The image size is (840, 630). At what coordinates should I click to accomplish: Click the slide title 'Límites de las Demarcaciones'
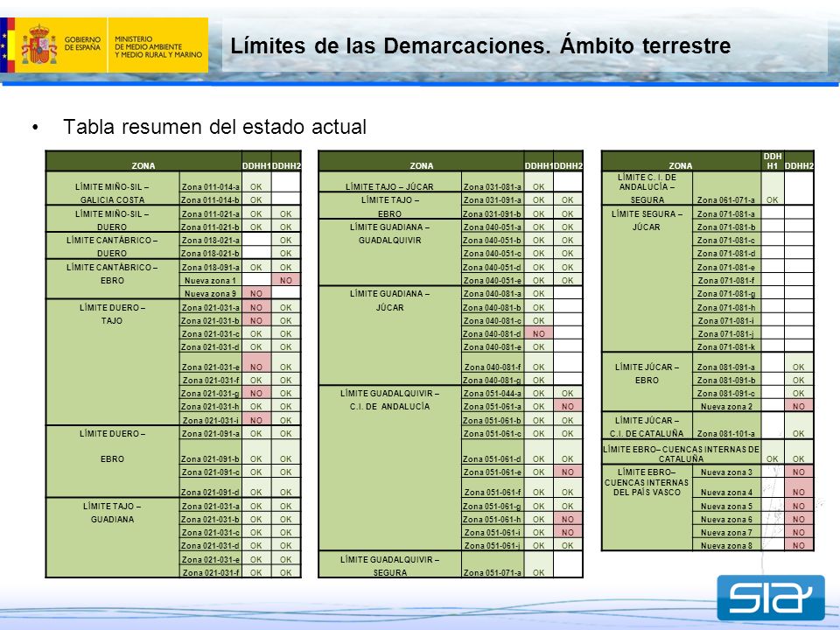tap(480, 45)
